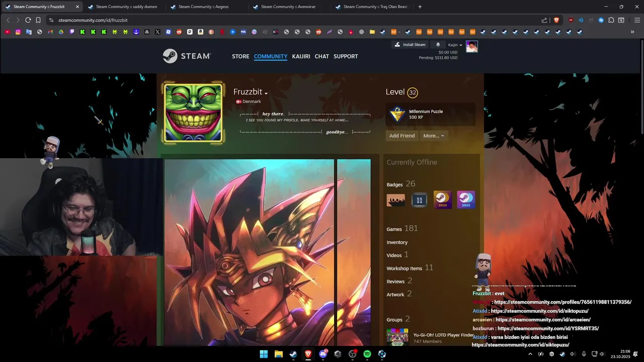
Task: Open Discord from the taskbar
Action: click(323, 354)
